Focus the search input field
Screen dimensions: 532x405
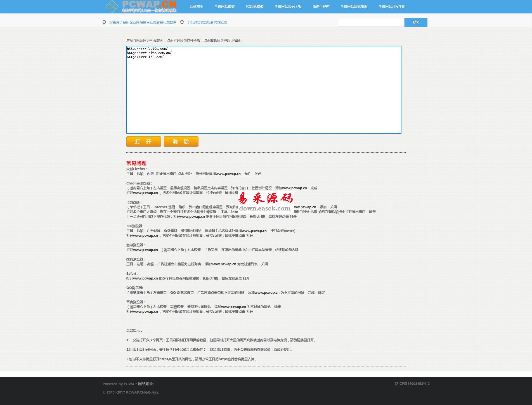[x=371, y=22]
